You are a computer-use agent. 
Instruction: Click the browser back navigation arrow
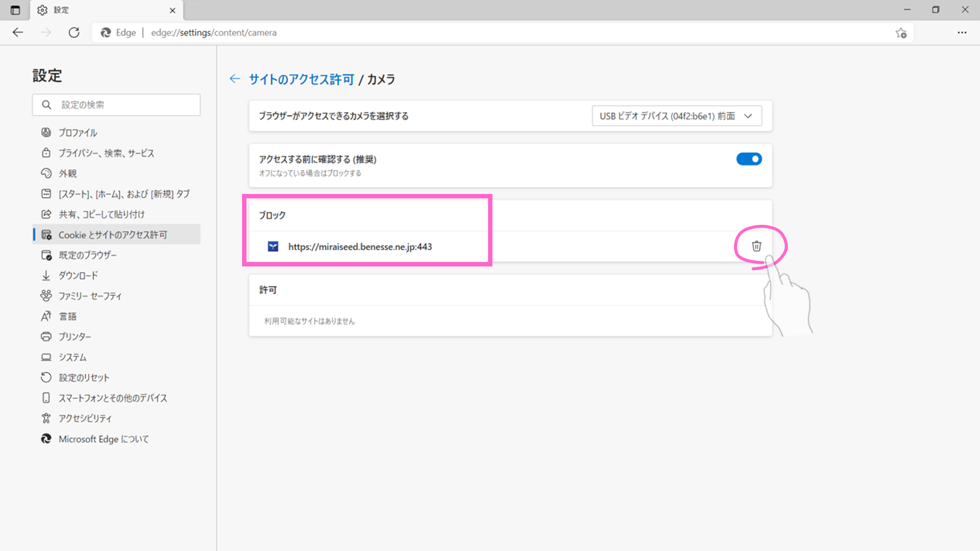pos(18,33)
